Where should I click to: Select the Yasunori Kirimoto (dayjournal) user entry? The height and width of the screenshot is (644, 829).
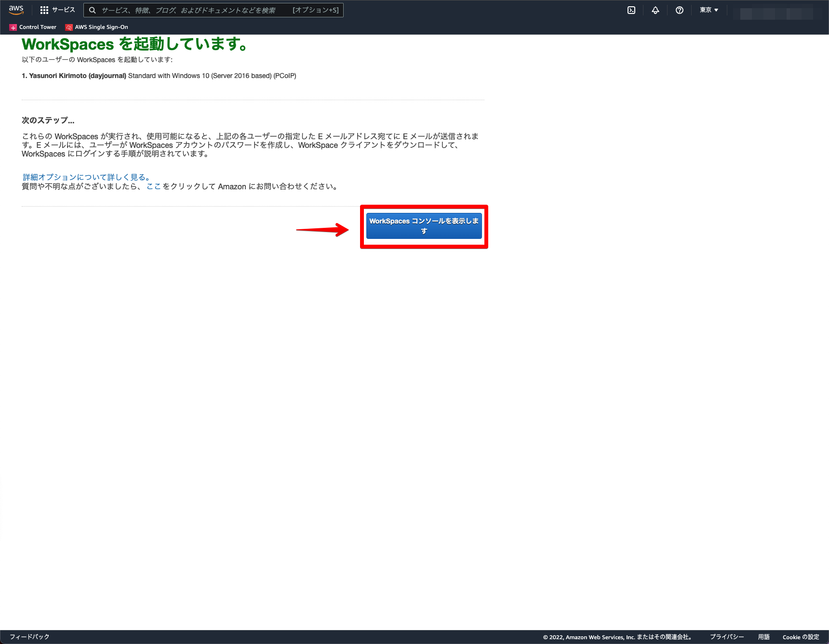pos(159,76)
